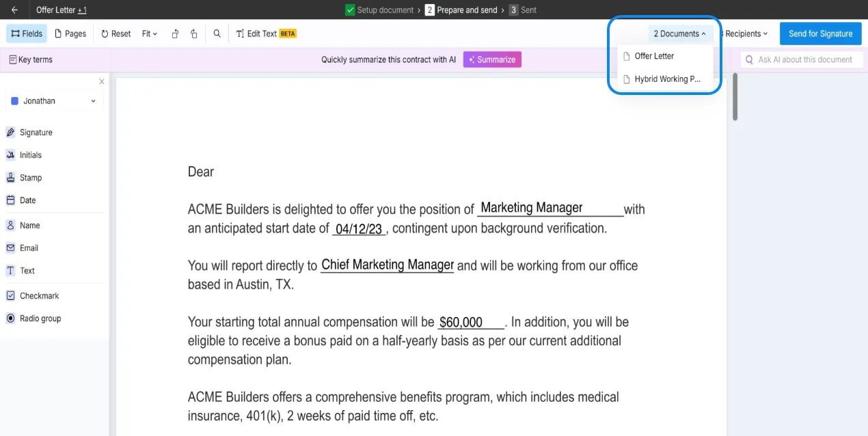Click the 'Marketing Manager' filled field
Viewport: 868px width, 436px height.
pyautogui.click(x=550, y=208)
